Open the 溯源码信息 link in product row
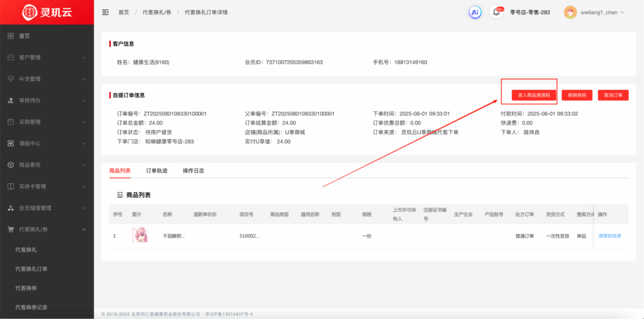Viewport: 644px width, 319px height. [x=609, y=236]
